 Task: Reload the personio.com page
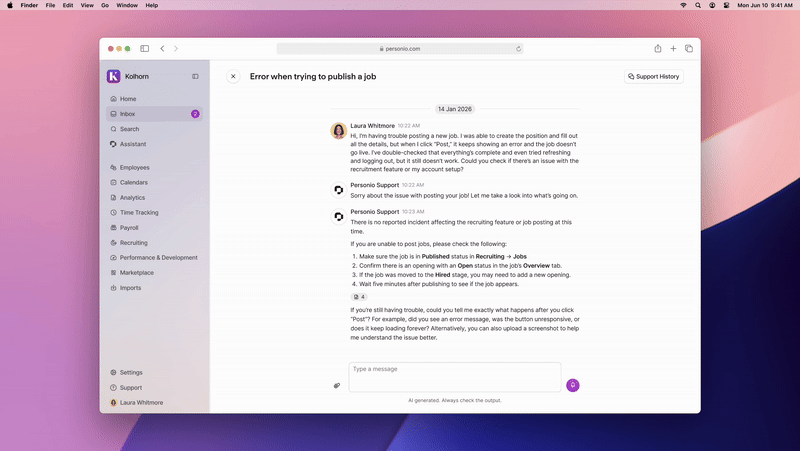(519, 48)
